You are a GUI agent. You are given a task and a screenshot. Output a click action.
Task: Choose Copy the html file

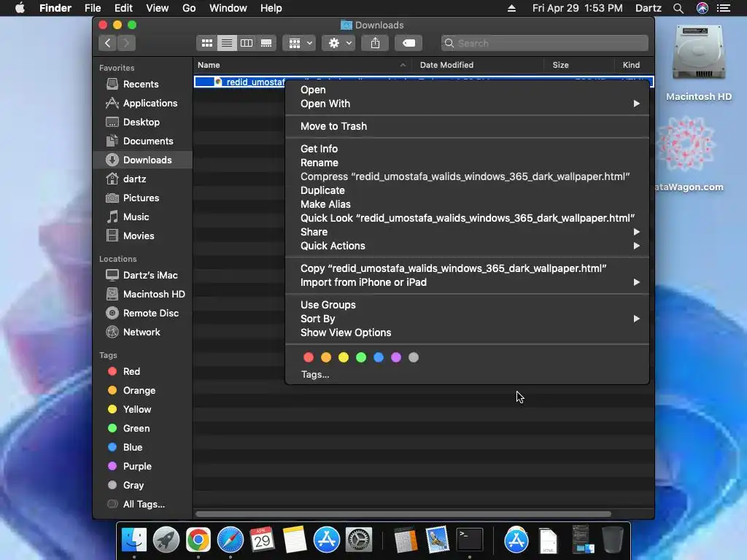pos(467,268)
